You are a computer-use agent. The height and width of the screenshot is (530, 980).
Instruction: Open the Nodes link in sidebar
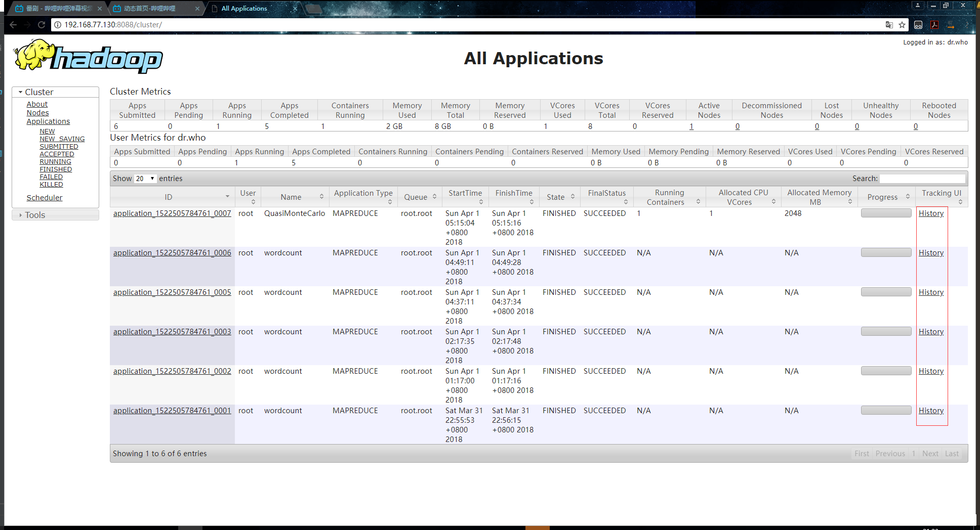[37, 113]
